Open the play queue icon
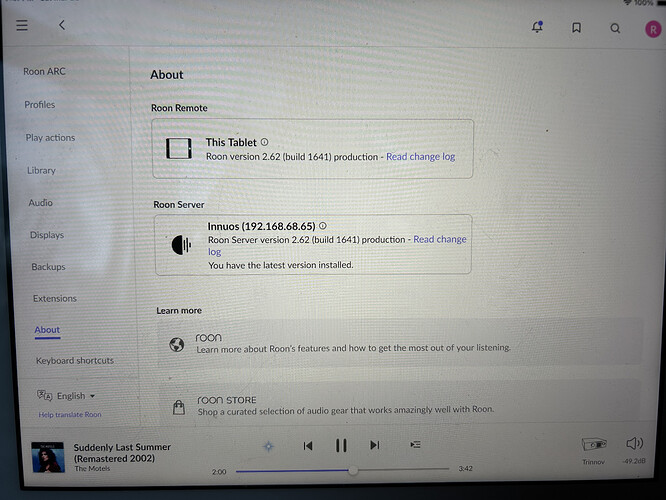The image size is (666, 500). [415, 444]
